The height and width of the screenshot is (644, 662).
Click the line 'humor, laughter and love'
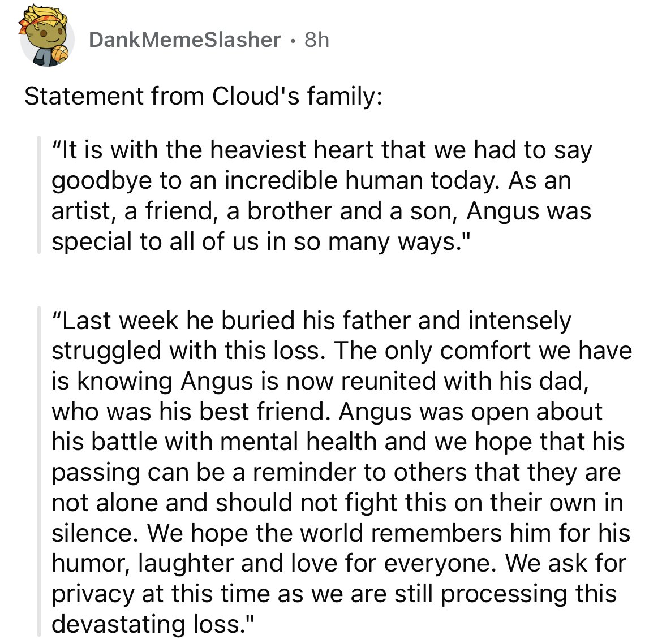click(339, 563)
